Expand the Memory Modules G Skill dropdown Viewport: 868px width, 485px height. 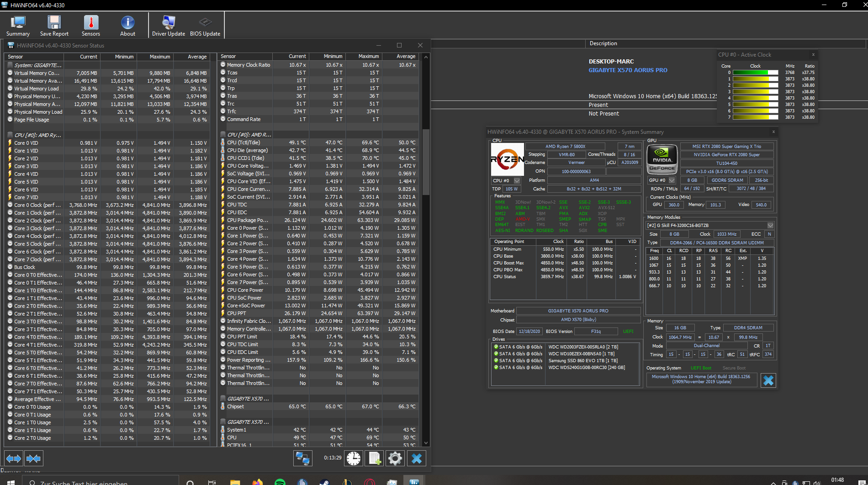tap(770, 225)
